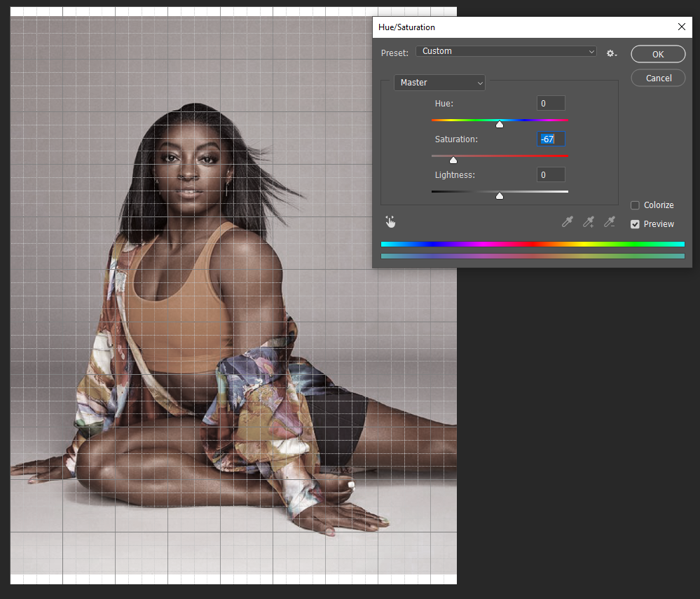
Task: Click the Saturation: label text
Action: (x=456, y=139)
